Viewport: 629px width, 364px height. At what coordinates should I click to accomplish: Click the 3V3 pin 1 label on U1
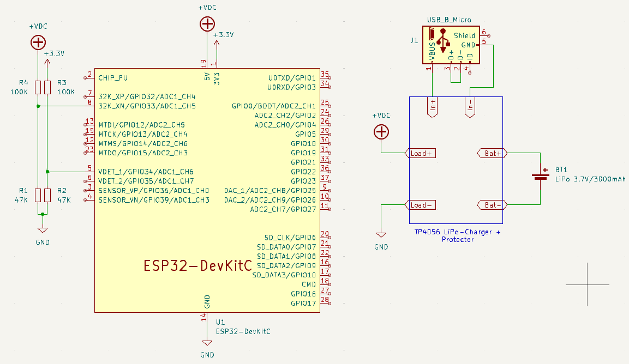pos(217,78)
